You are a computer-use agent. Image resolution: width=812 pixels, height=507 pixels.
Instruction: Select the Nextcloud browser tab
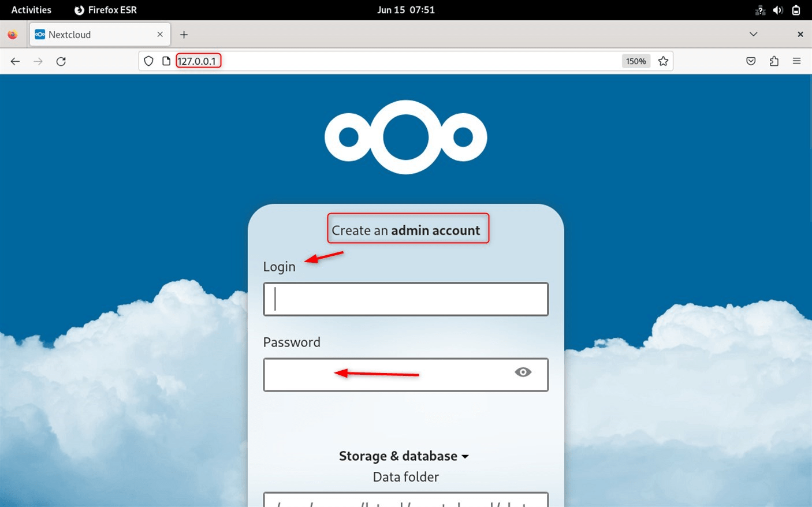coord(99,35)
